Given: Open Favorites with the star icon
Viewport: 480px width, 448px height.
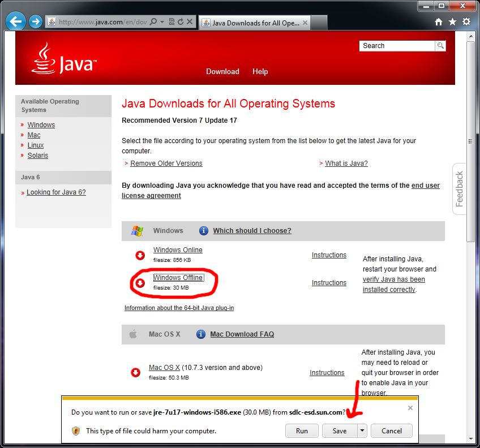Looking at the screenshot, I should click(x=452, y=21).
